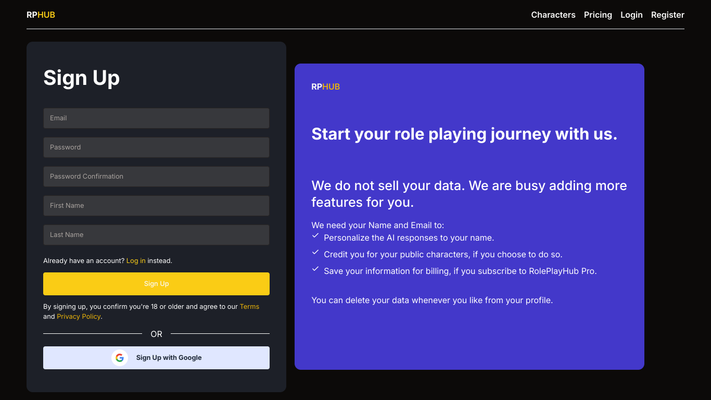
Task: Open the Characters nav item
Action: point(553,15)
